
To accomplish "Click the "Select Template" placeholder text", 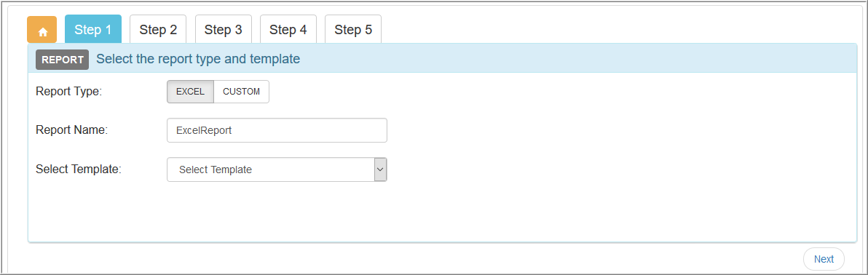I will pos(216,170).
